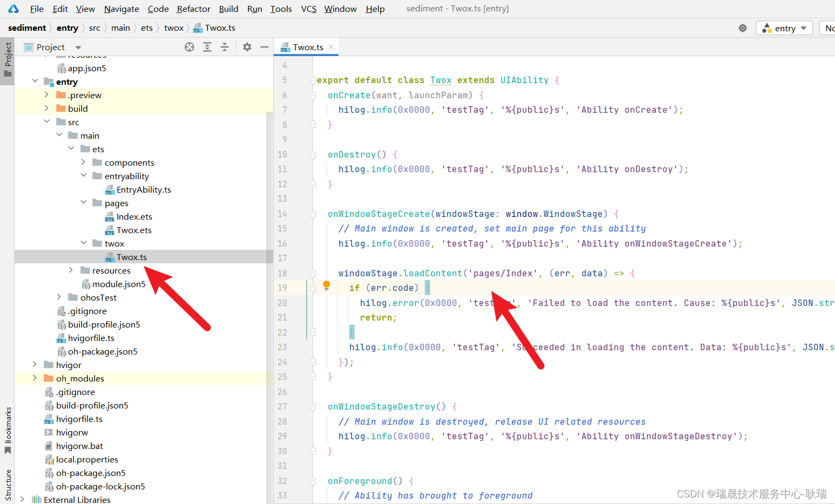The height and width of the screenshot is (504, 835).
Task: Click entry in the breadcrumb bar
Action: pyautogui.click(x=67, y=28)
